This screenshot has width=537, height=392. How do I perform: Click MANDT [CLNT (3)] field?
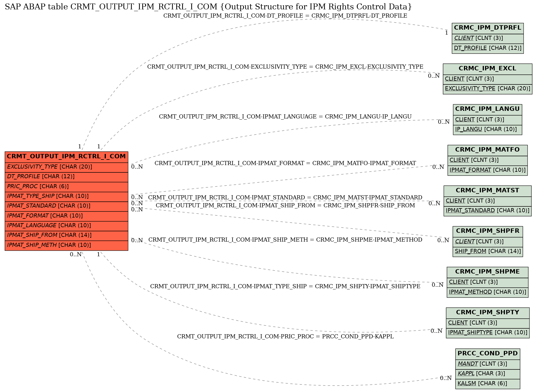[x=487, y=364]
